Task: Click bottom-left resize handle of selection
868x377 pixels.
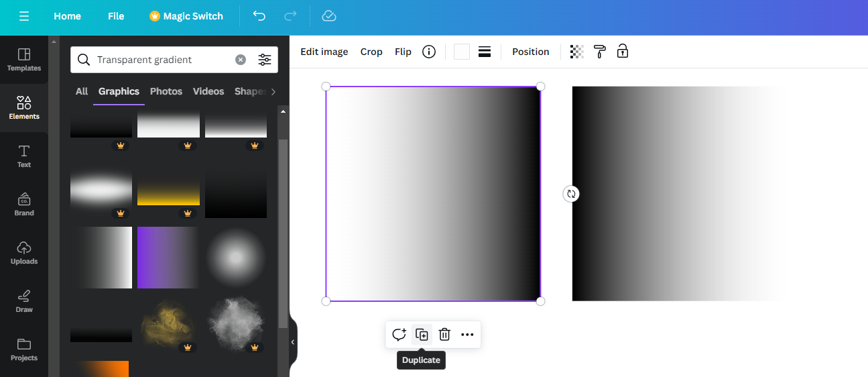Action: point(326,301)
